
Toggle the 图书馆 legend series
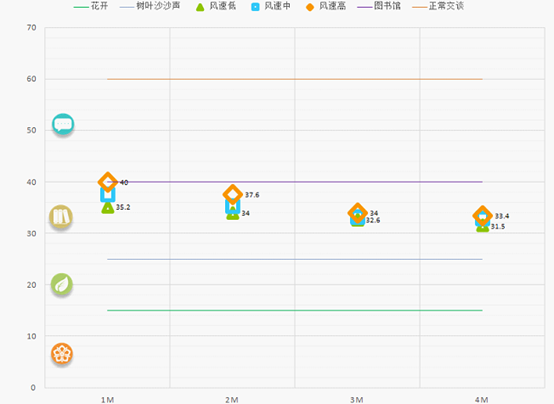click(x=379, y=6)
